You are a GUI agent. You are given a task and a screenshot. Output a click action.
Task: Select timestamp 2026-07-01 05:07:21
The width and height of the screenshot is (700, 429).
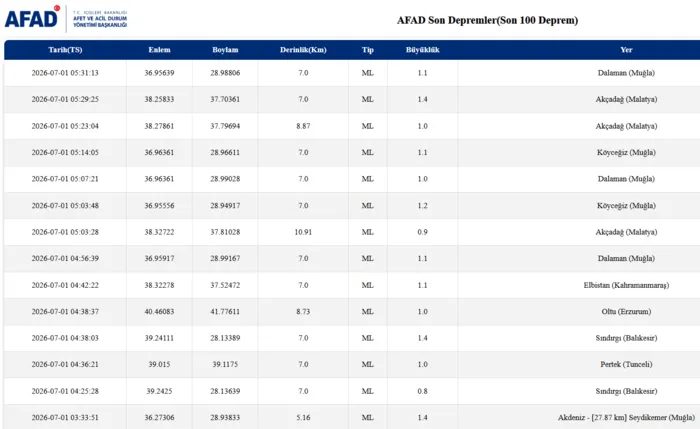point(65,179)
